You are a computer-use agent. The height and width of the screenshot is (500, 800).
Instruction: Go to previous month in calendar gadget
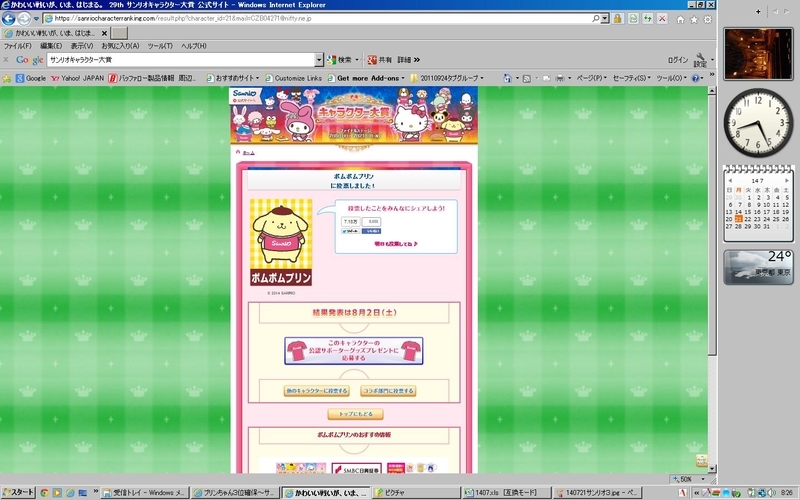point(730,181)
